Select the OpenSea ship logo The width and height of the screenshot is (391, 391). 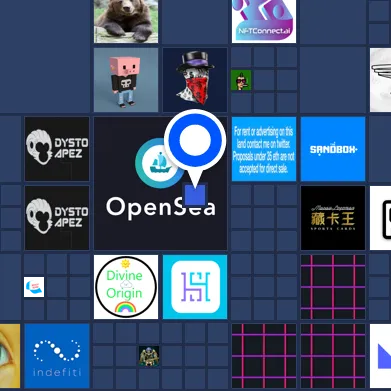pos(159,163)
